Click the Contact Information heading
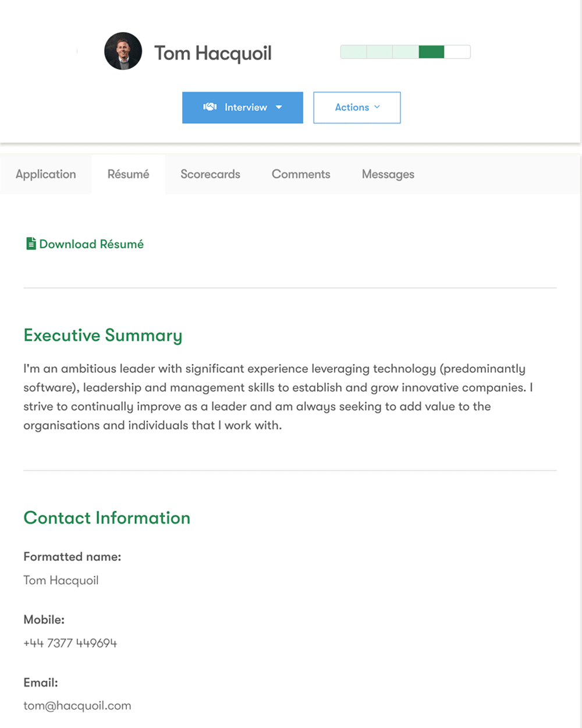This screenshot has height=728, width=582. (107, 518)
